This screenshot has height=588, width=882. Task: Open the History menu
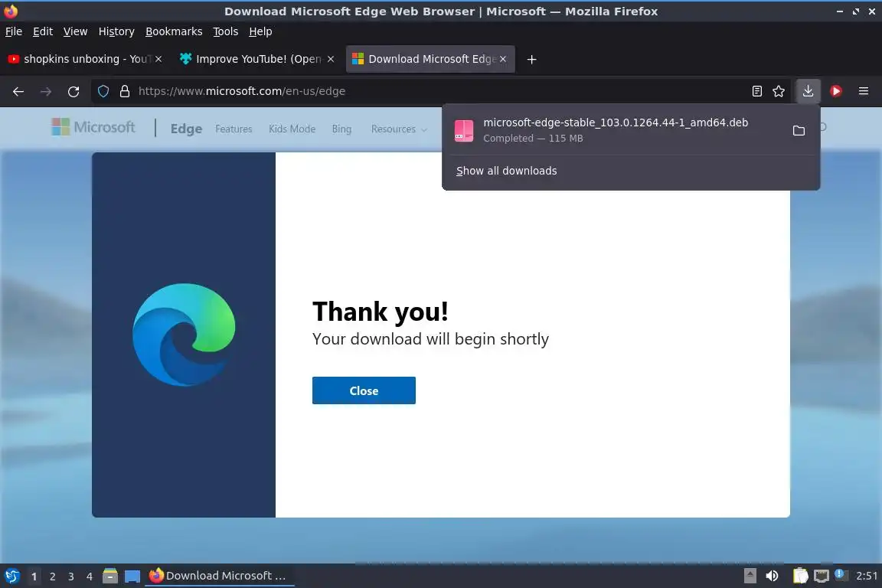(116, 31)
